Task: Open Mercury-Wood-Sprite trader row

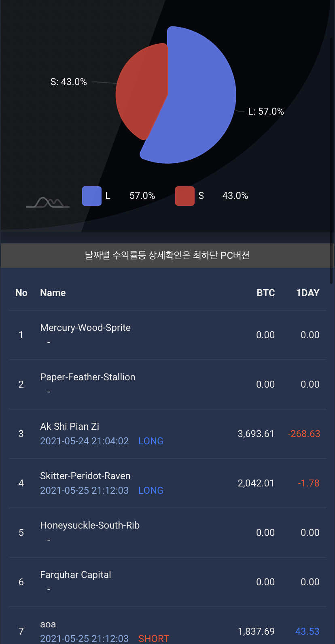Action: click(x=85, y=328)
